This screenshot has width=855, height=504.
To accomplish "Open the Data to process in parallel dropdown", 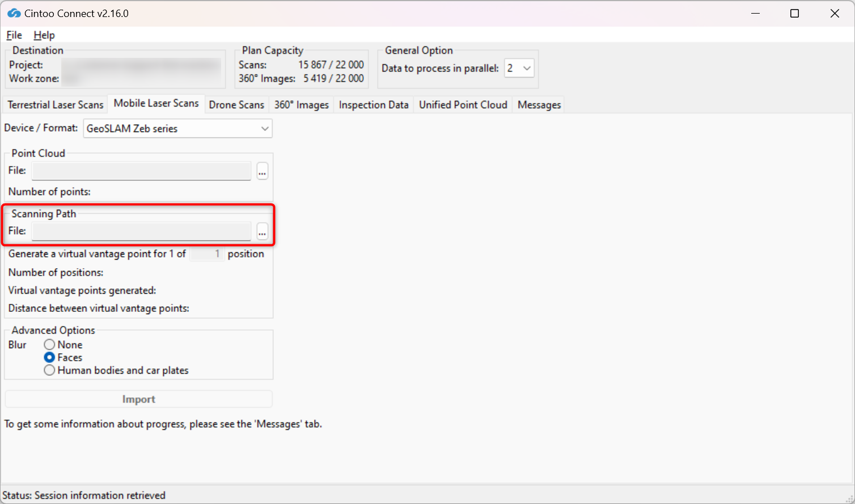I will [x=519, y=69].
